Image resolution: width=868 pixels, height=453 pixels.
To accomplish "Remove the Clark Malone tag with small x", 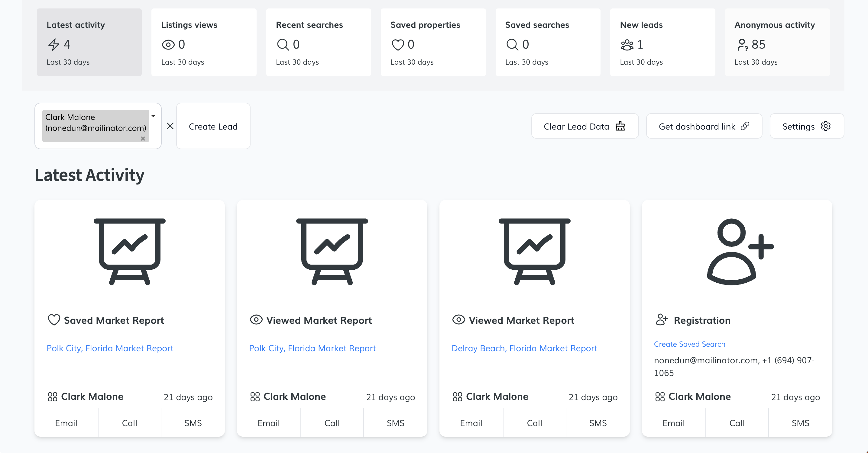I will (x=143, y=138).
